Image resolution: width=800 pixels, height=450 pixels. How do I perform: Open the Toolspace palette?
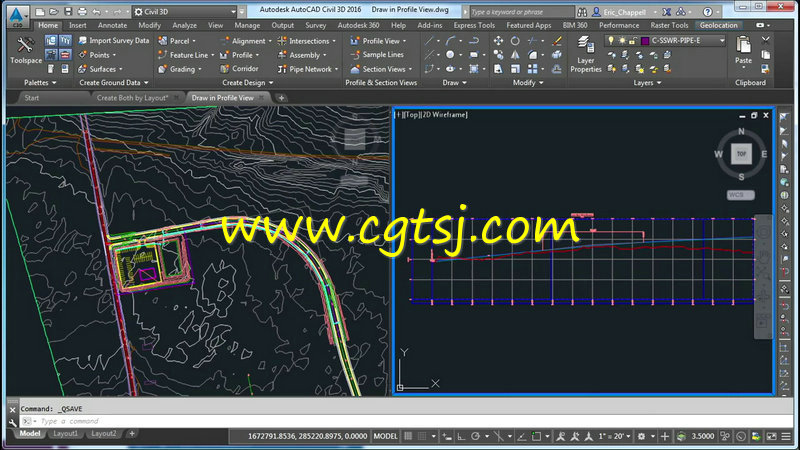click(25, 50)
